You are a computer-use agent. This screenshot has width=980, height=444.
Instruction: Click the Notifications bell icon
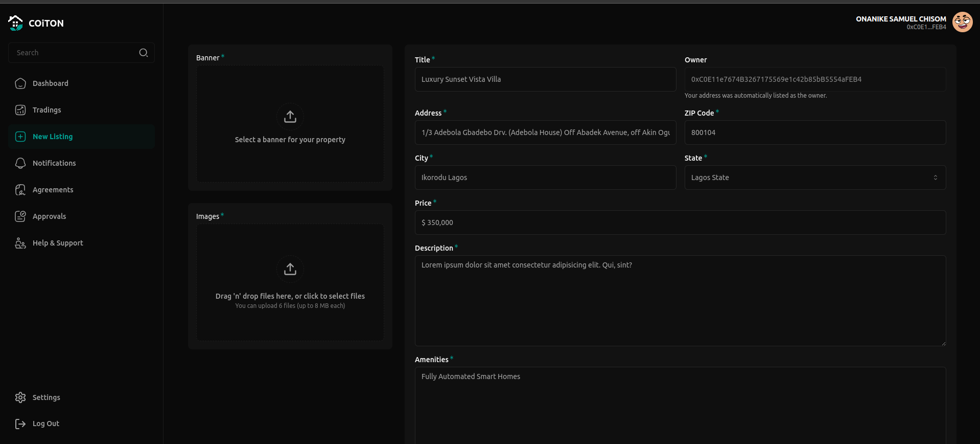coord(20,163)
